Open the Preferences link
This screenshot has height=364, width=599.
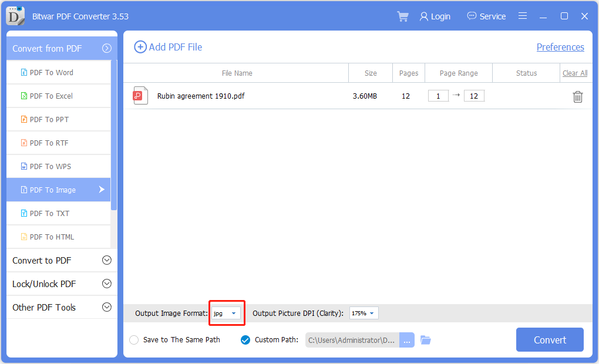(560, 47)
